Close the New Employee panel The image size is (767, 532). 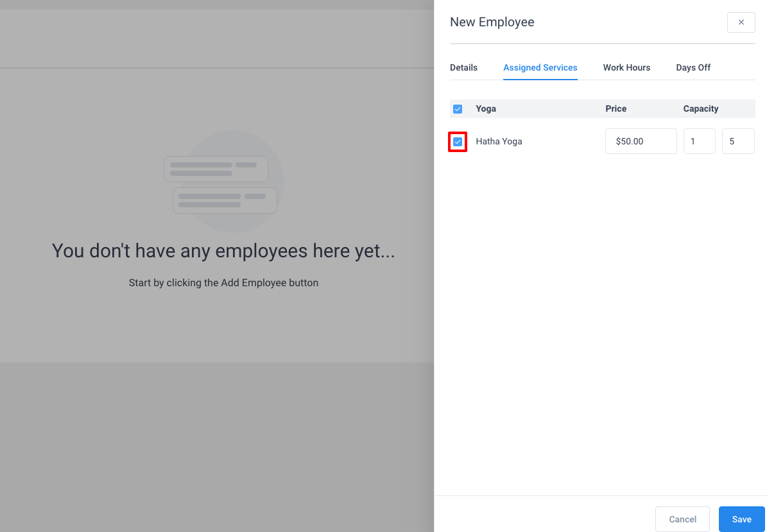741,22
